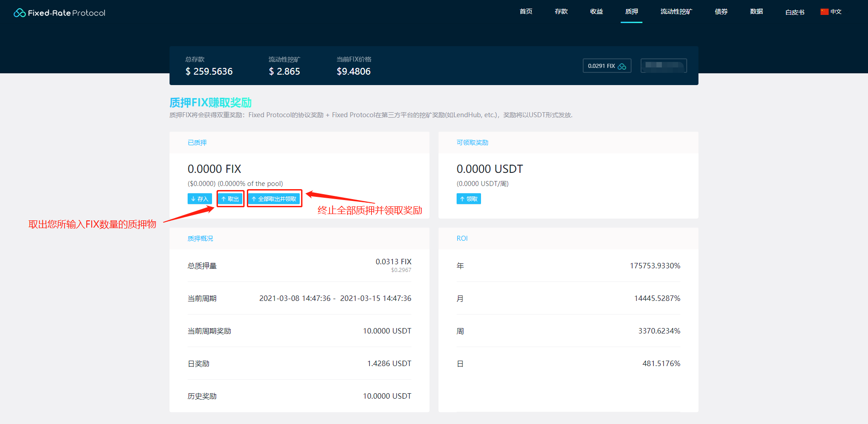Click the 日奖励 value 1.4286 USDT

389,363
